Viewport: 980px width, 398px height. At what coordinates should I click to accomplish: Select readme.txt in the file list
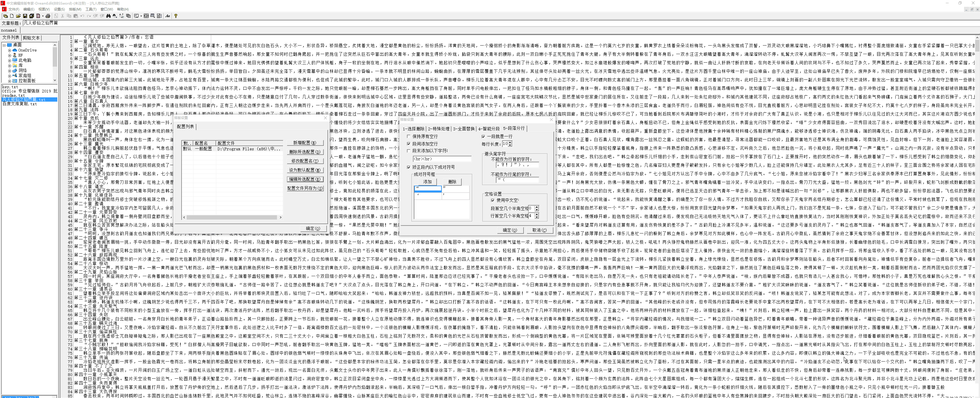click(x=13, y=95)
